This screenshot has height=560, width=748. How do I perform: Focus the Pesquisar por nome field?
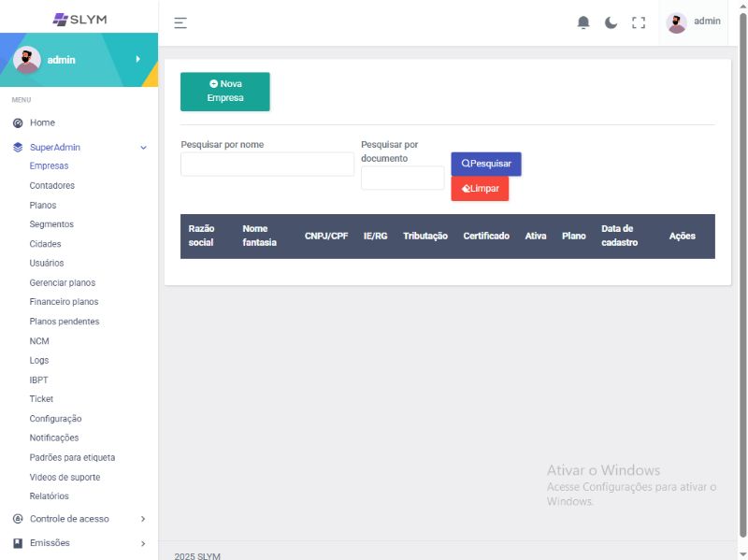267,165
